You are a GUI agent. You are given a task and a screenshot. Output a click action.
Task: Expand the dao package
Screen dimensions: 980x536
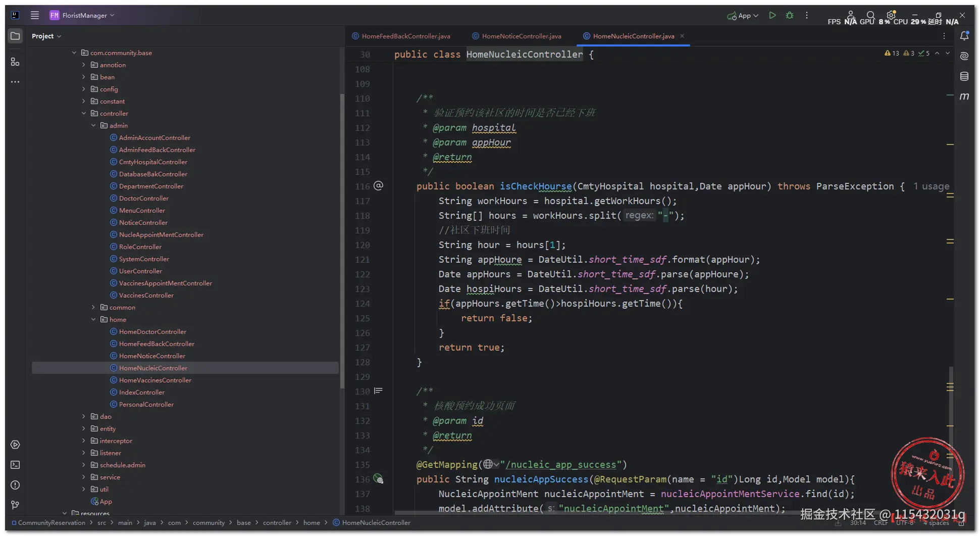(84, 416)
